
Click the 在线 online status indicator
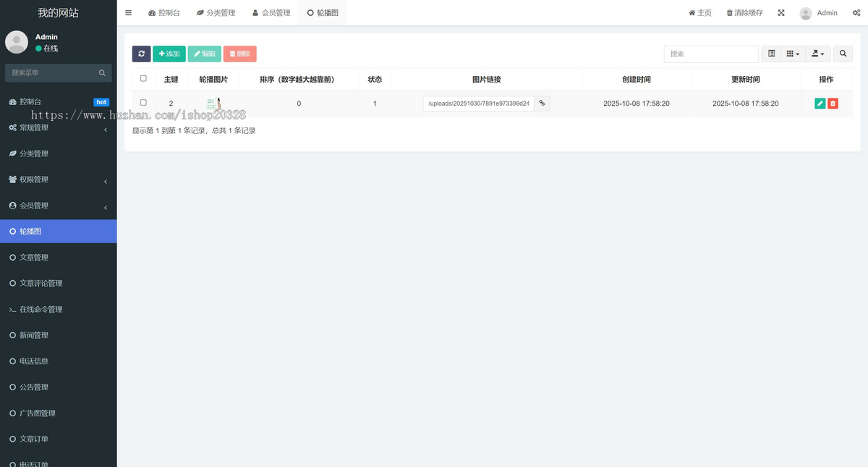(x=47, y=49)
